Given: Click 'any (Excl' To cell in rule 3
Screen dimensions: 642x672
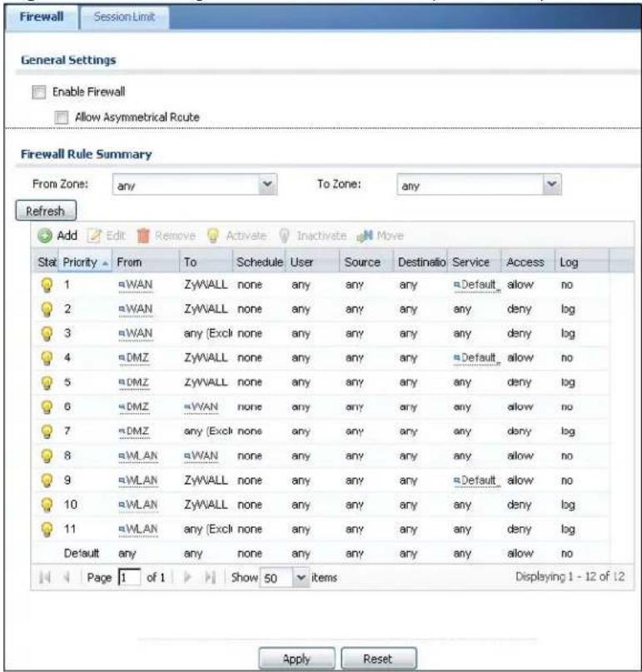Looking at the screenshot, I should [x=208, y=333].
